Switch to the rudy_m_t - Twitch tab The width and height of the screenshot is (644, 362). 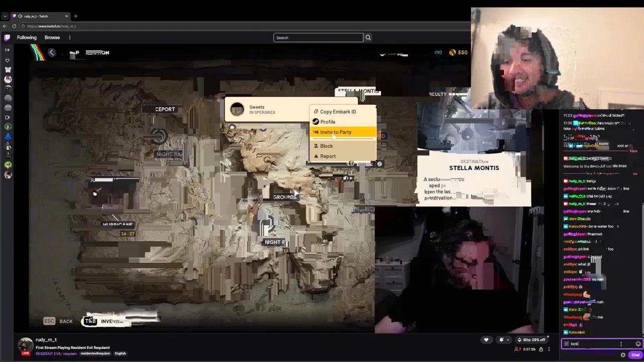click(40, 16)
